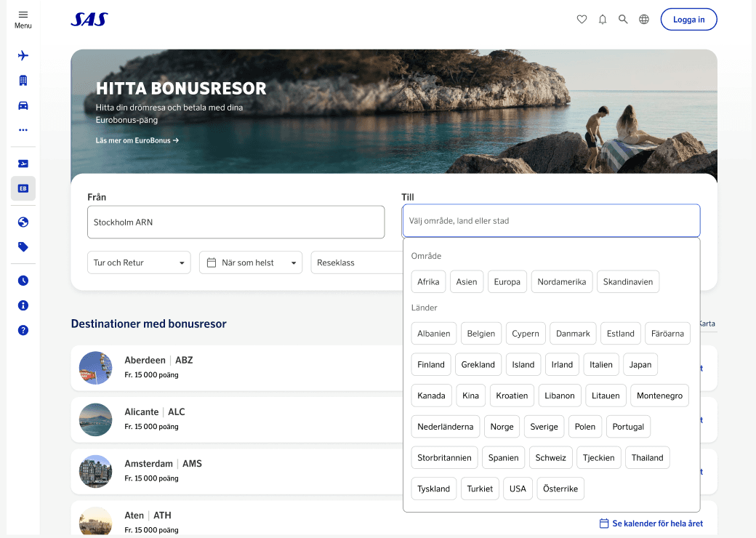Select the Asien area chip

pos(466,282)
